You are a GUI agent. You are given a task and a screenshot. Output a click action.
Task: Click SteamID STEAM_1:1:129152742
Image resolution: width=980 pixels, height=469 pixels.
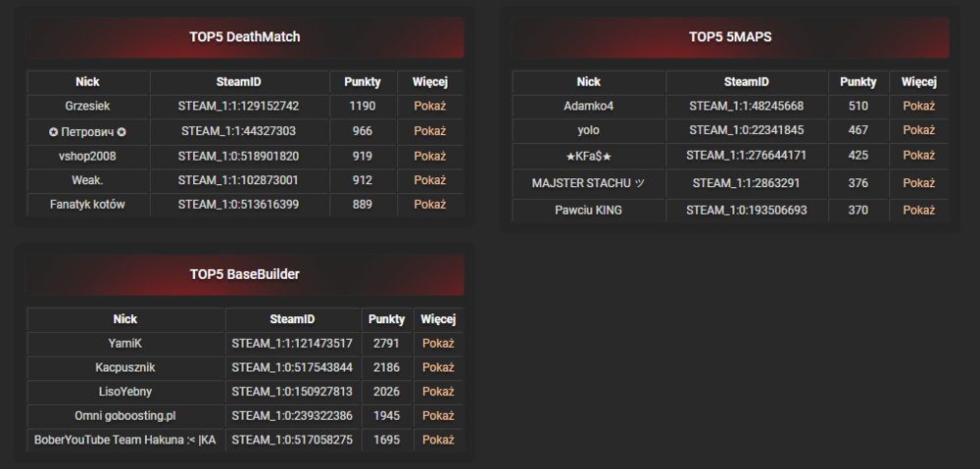pos(239,106)
